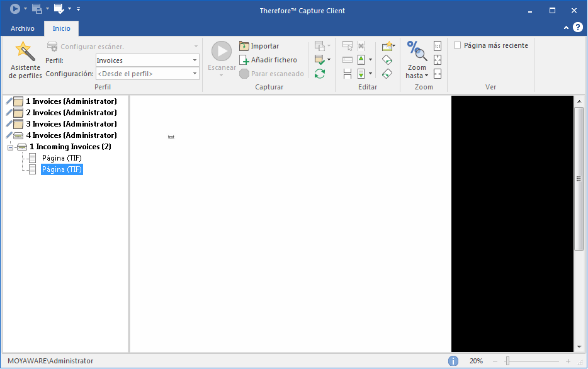Click the blue info icon in status bar
Viewport: 588px width, 369px height.
tap(453, 361)
